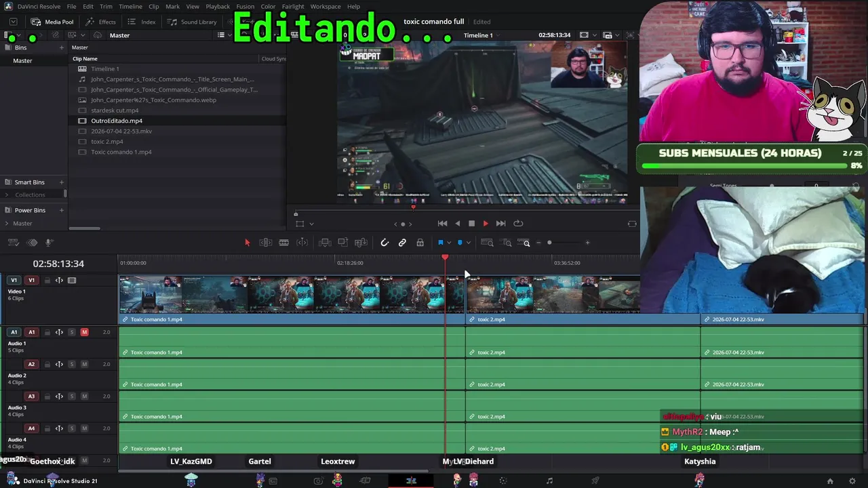
Task: Open the Media Pool panel
Action: (52, 22)
